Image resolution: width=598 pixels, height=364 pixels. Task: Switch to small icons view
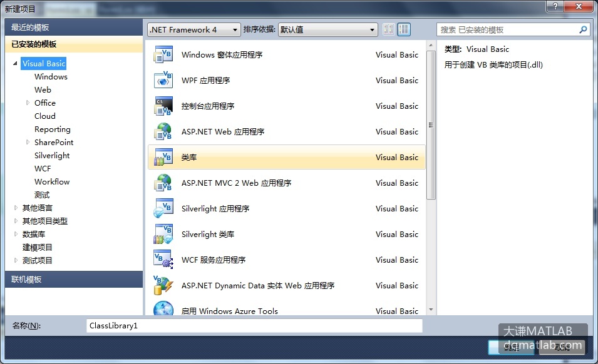tap(389, 29)
